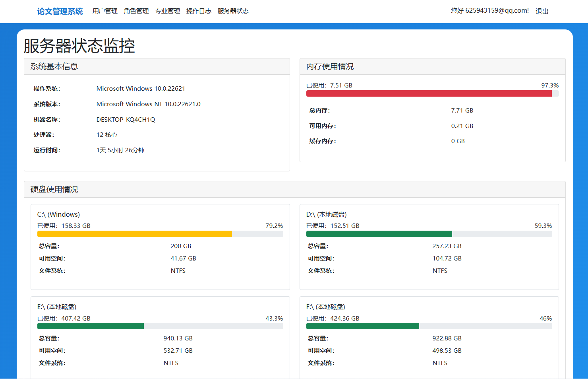588x379 pixels.
Task: Click the NTFS value for the E drive
Action: (x=171, y=363)
